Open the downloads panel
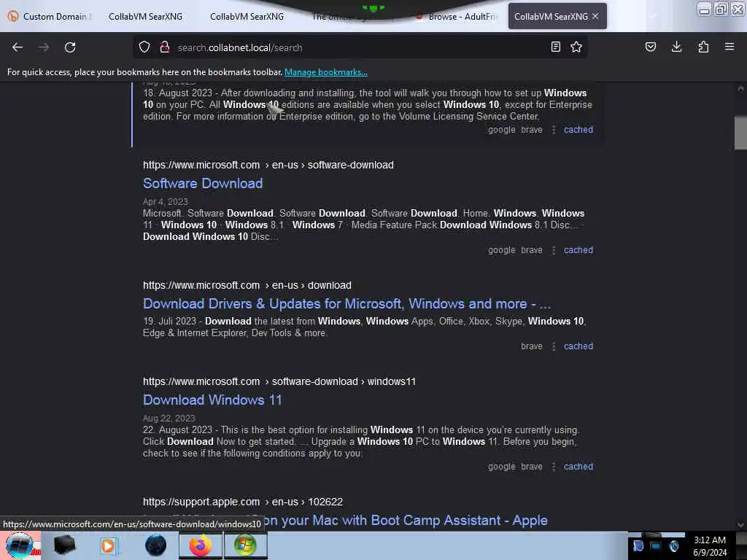Image resolution: width=747 pixels, height=560 pixels. point(676,47)
